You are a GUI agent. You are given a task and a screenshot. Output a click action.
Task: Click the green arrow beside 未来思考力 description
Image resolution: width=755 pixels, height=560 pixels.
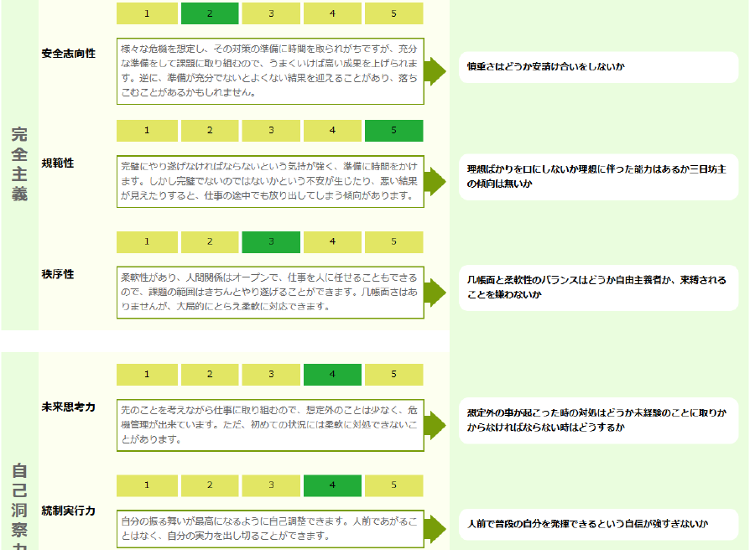[435, 425]
